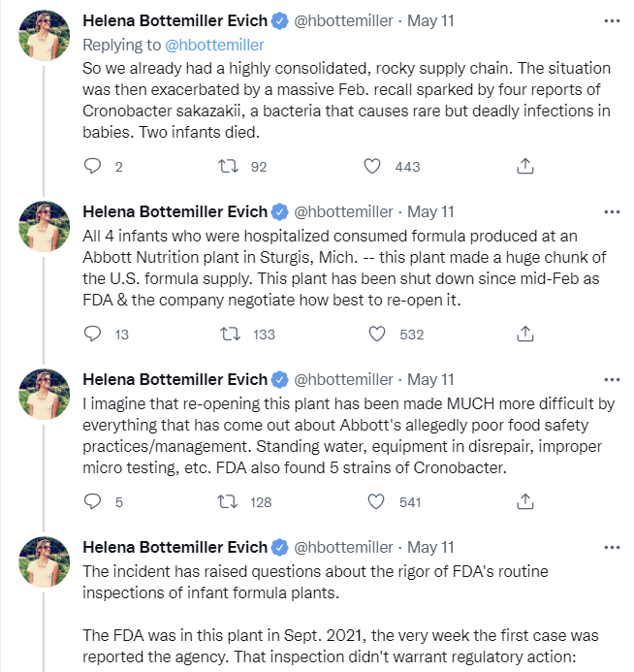Share the tweet about re-opening the plant
This screenshot has width=634, height=672.
524,501
